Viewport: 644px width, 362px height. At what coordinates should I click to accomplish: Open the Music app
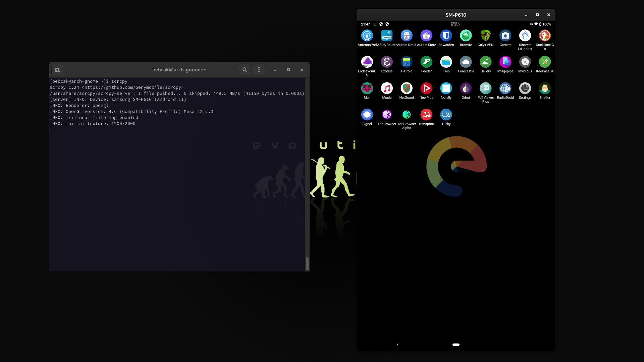(387, 88)
